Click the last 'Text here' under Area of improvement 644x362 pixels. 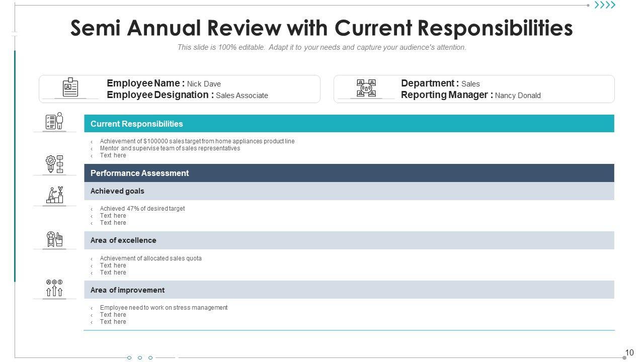point(113,322)
